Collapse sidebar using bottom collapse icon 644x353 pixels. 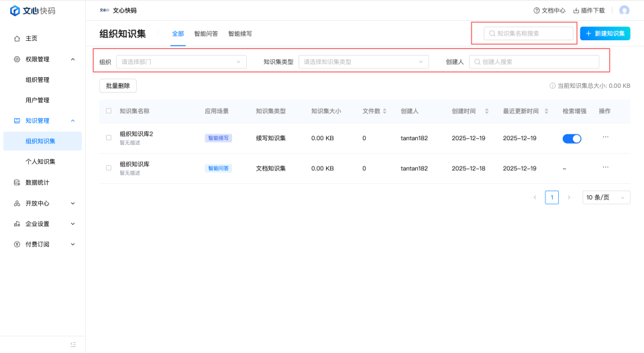coord(74,344)
